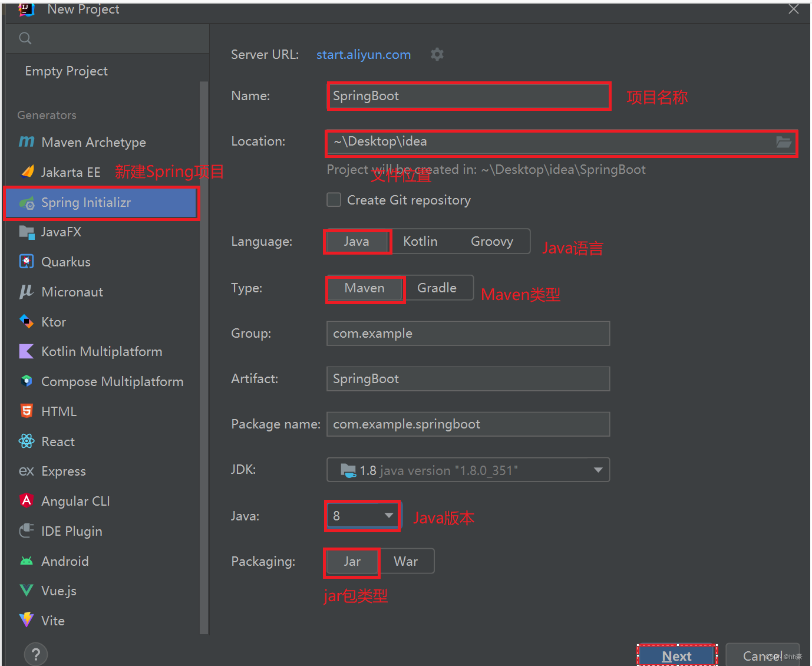Click the Package name field
Image resolution: width=812 pixels, height=666 pixels.
click(x=468, y=424)
